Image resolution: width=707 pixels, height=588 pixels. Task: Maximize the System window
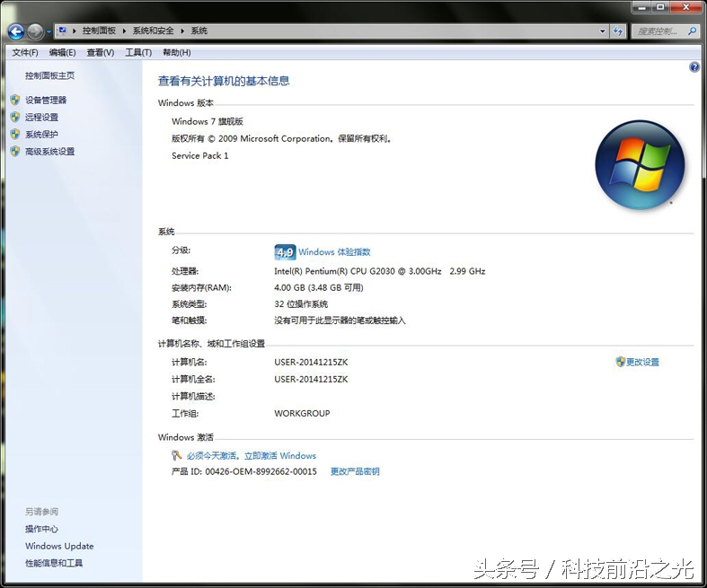pos(660,6)
